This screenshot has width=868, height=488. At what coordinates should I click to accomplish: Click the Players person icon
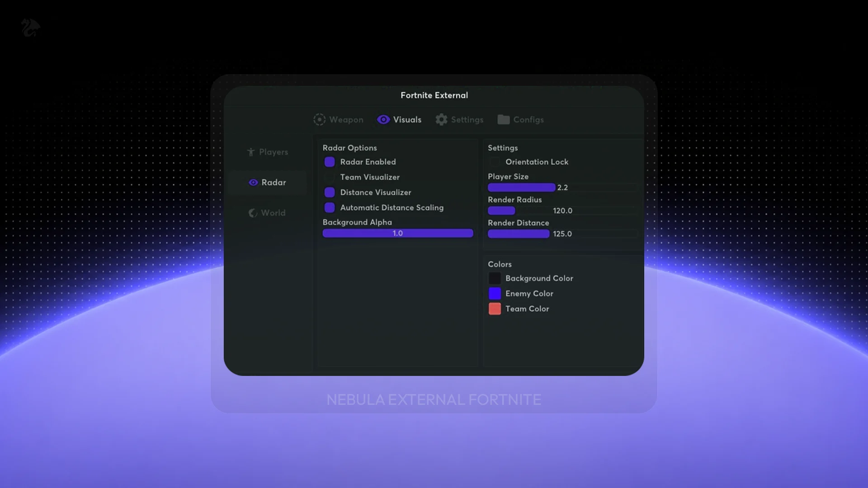click(251, 152)
